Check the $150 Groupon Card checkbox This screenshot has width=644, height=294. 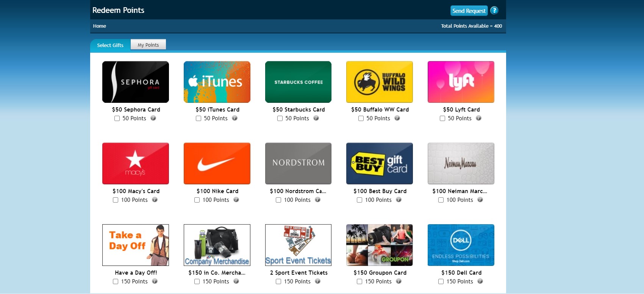point(360,281)
